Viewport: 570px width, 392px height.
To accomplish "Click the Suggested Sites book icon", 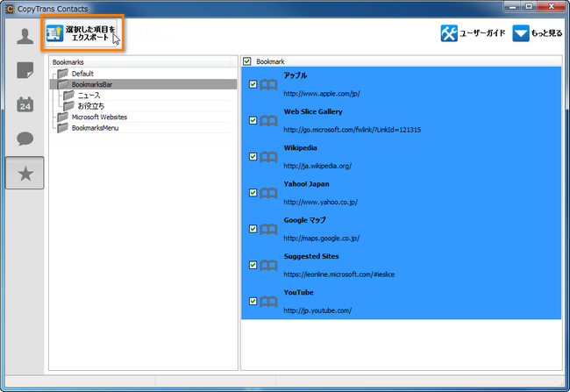I will 268,265.
